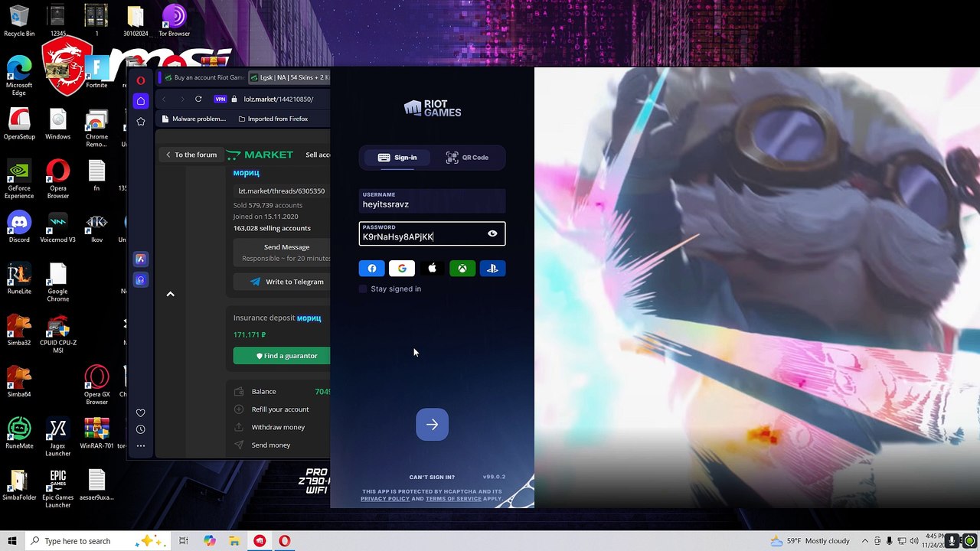
Task: Select the Microsoft Edge desktop icon
Action: (x=19, y=76)
